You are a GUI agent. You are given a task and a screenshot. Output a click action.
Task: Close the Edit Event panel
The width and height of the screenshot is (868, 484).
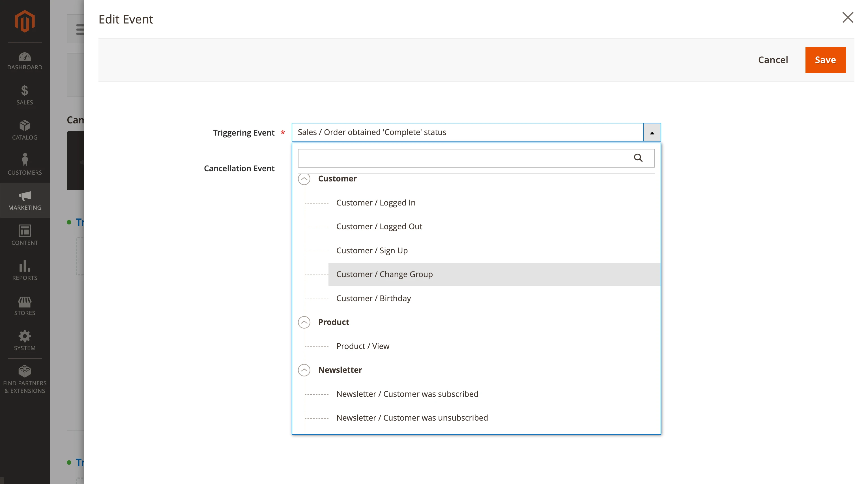coord(847,18)
